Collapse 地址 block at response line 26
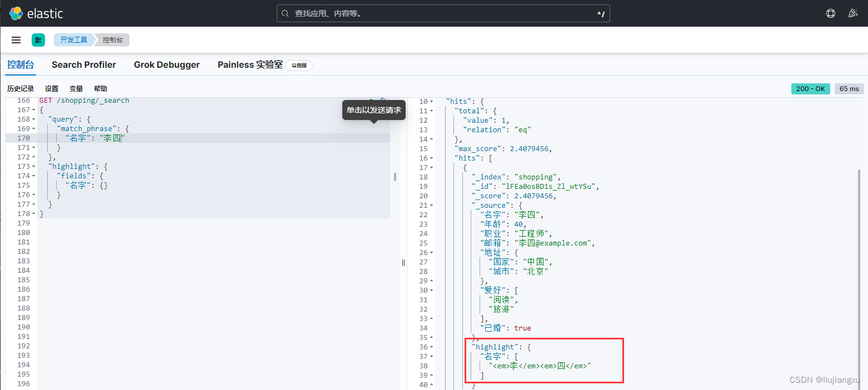The width and height of the screenshot is (868, 390). point(432,253)
